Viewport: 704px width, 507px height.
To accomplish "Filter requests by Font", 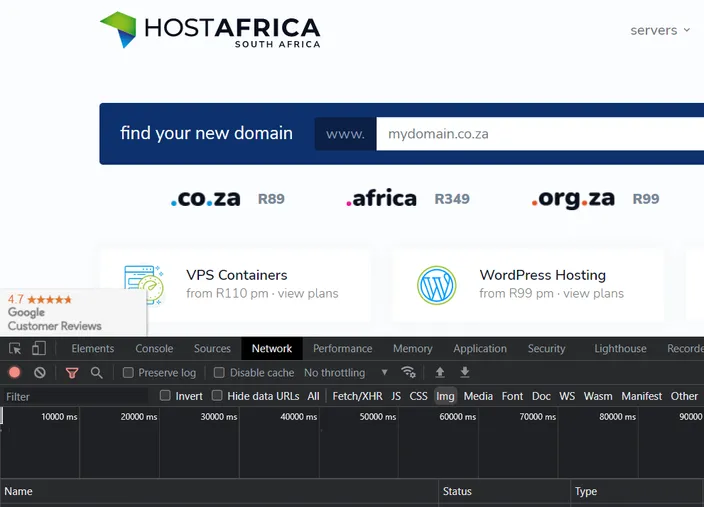I will click(x=512, y=396).
